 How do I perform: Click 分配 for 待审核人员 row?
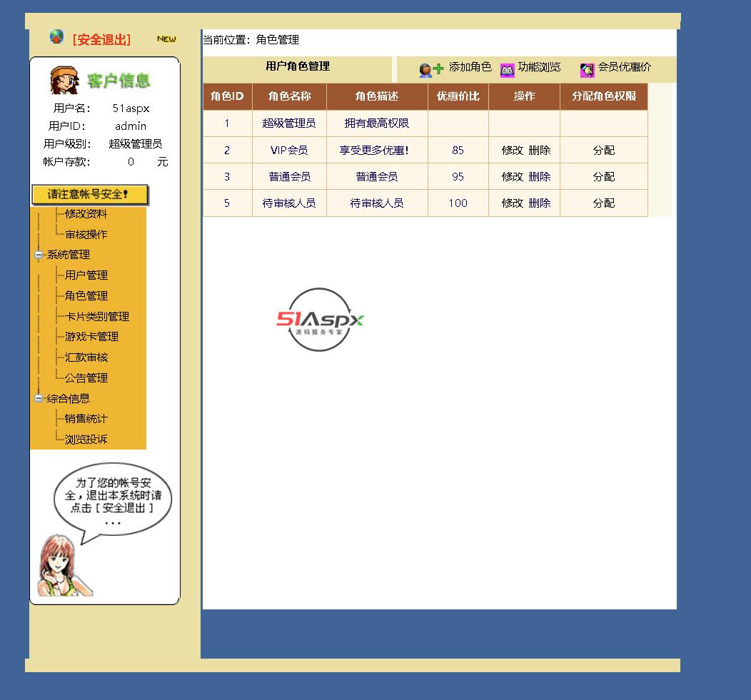click(x=603, y=203)
